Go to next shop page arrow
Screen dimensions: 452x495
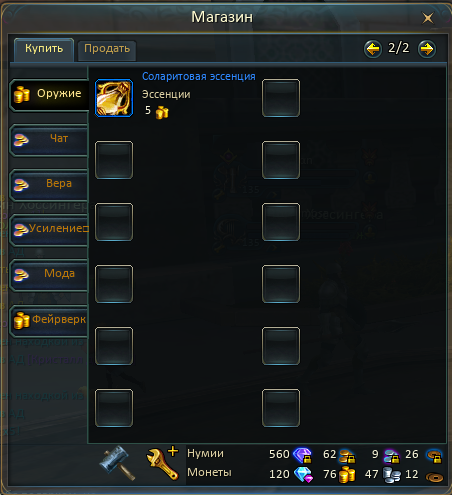[x=427, y=49]
